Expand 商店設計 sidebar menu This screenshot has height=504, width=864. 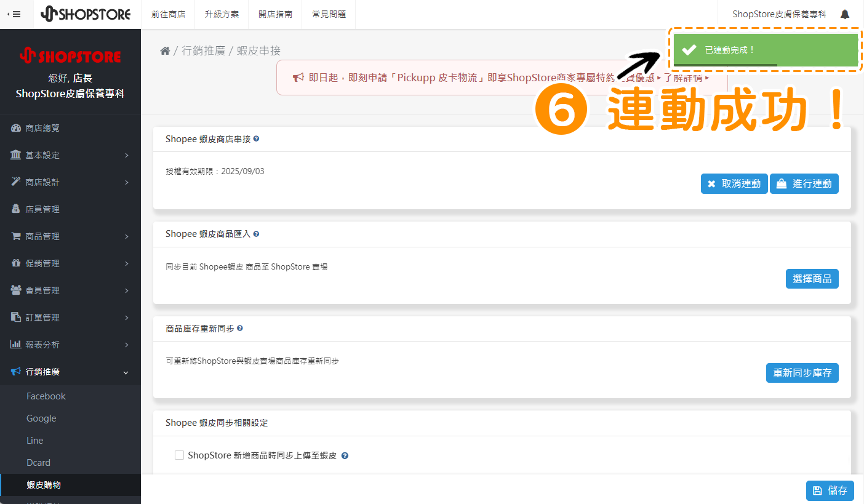(70, 182)
